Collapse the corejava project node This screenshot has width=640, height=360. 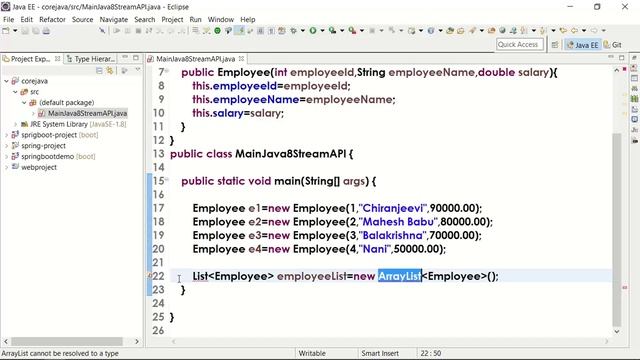coord(7,81)
